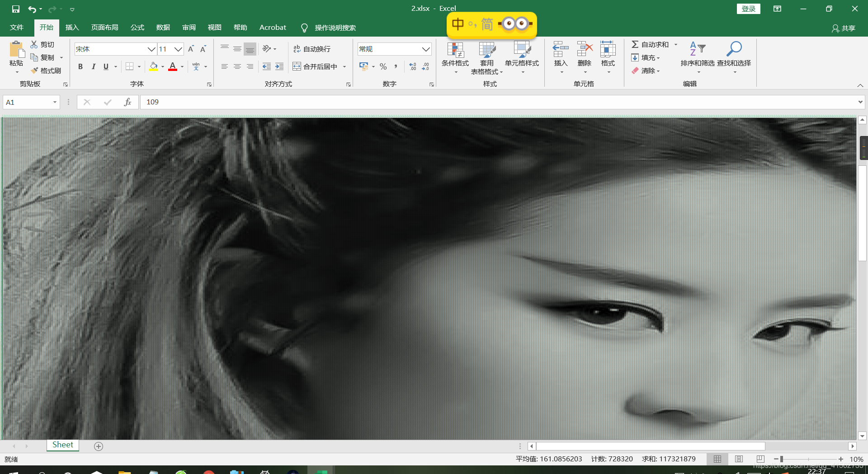Click the insert function fx icon
This screenshot has height=474, width=868.
[127, 102]
